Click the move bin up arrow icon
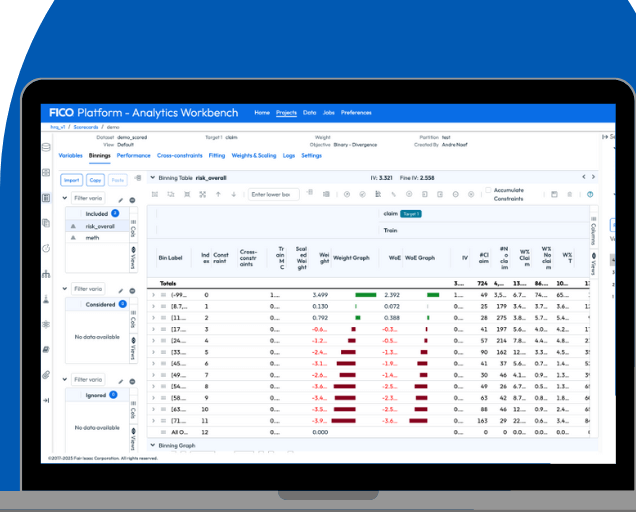The height and width of the screenshot is (512, 636). (x=218, y=194)
